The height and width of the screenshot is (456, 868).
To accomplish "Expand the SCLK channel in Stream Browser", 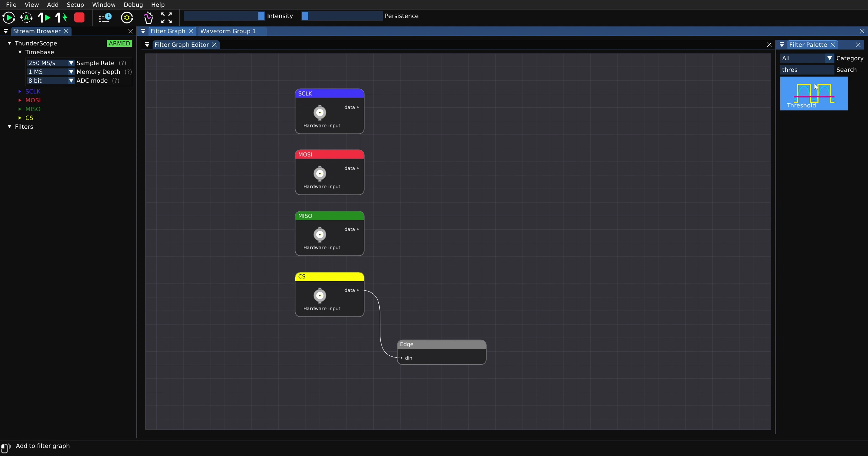I will [x=20, y=91].
